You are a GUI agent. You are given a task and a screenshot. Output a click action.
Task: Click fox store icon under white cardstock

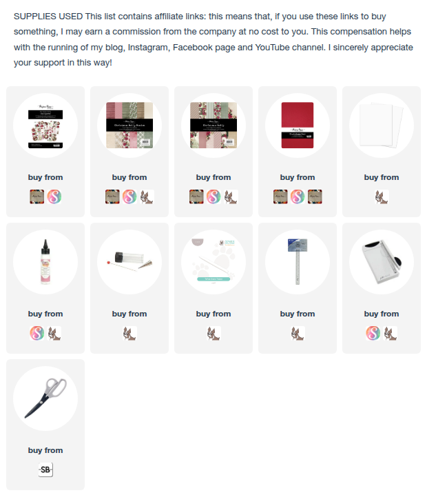382,196
